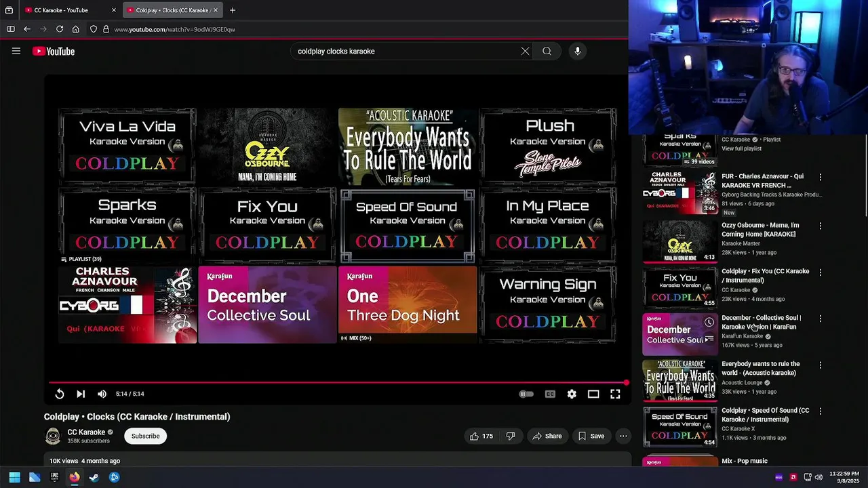Open the list all tabs button
This screenshot has height=488, width=868.
tap(9, 10)
